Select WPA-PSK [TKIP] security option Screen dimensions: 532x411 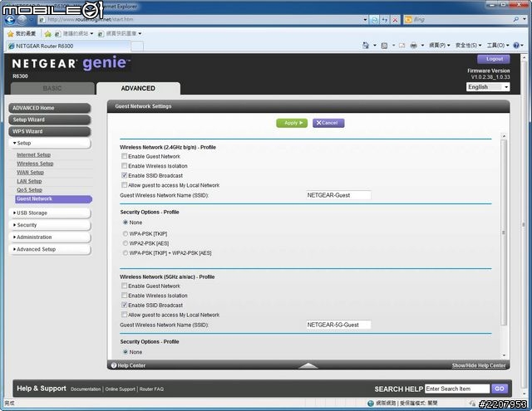point(126,233)
